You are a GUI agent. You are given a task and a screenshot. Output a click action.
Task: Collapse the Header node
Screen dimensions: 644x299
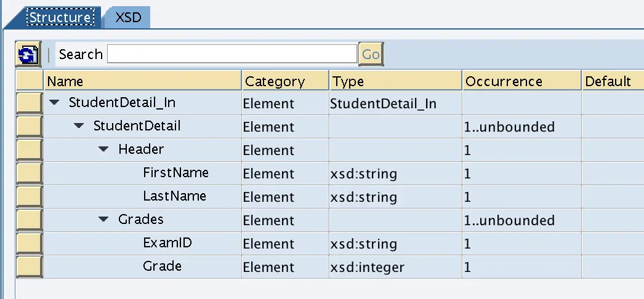(103, 149)
